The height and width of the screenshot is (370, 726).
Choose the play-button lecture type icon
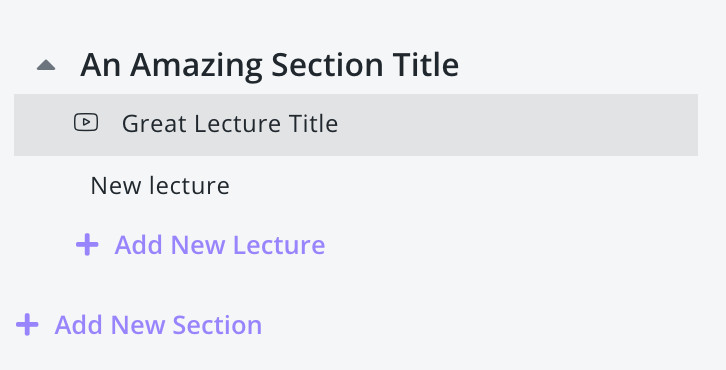coord(86,123)
